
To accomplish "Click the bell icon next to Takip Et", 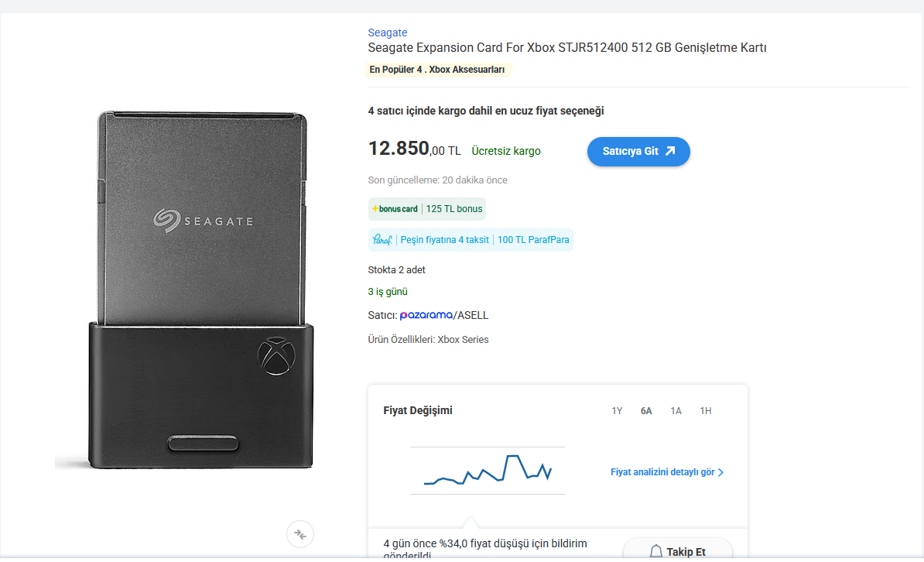I will pyautogui.click(x=656, y=551).
